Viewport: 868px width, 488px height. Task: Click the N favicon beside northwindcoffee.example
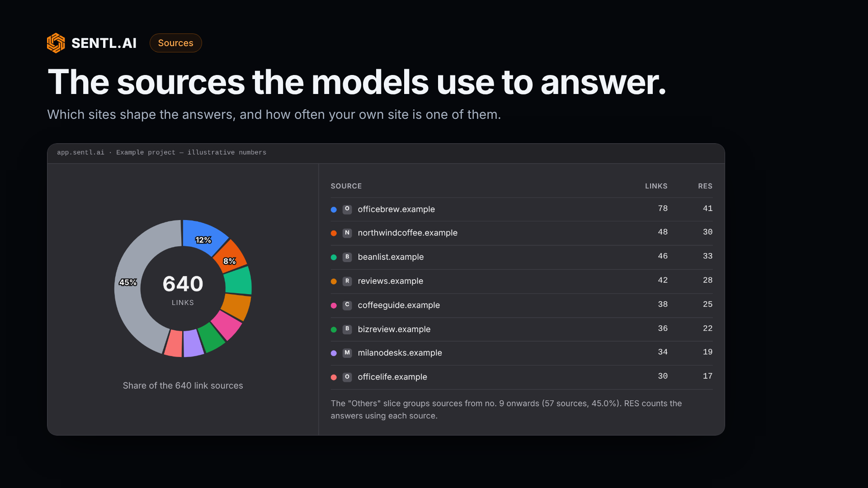click(347, 233)
